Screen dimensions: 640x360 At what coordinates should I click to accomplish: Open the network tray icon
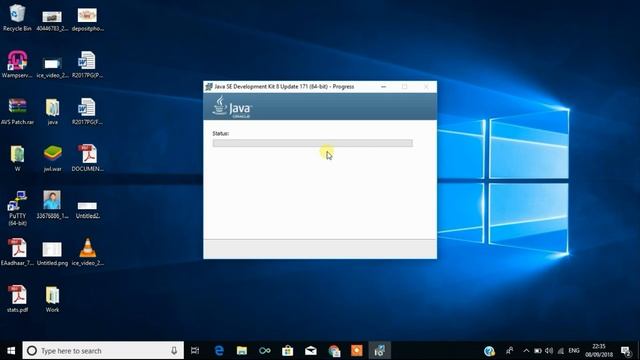[x=561, y=351]
